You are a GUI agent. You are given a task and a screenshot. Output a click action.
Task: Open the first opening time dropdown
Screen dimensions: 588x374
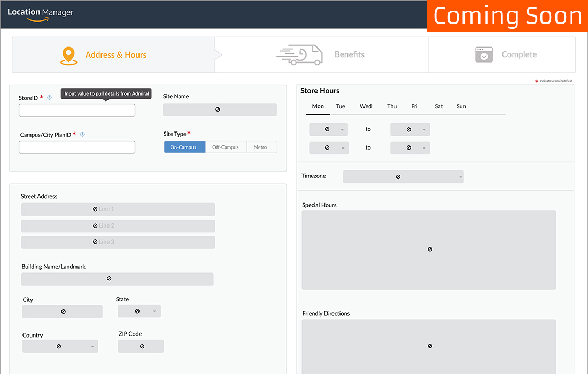coord(328,129)
